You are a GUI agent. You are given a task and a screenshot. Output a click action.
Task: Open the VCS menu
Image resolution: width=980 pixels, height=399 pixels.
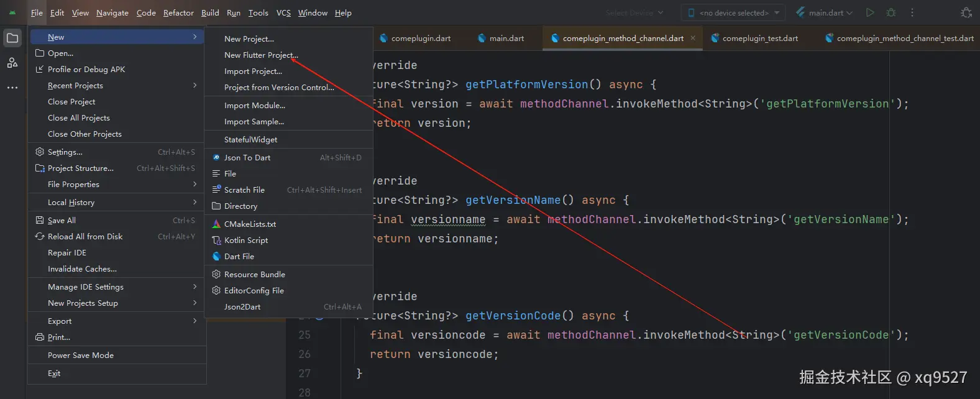point(283,12)
